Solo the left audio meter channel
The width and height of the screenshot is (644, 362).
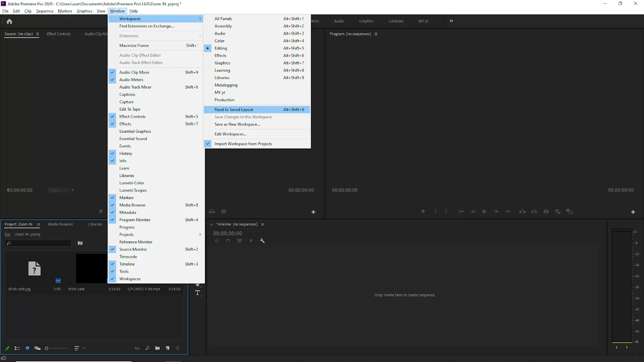[x=617, y=348]
